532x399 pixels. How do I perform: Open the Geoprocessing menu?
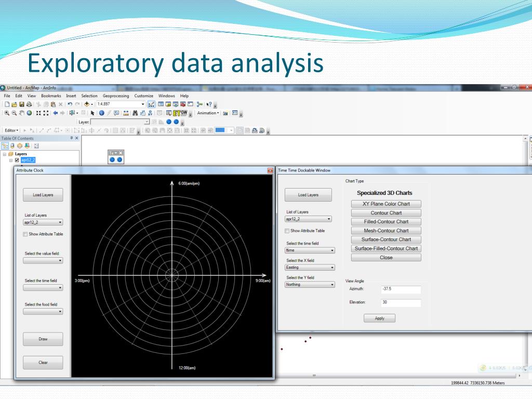click(x=116, y=96)
